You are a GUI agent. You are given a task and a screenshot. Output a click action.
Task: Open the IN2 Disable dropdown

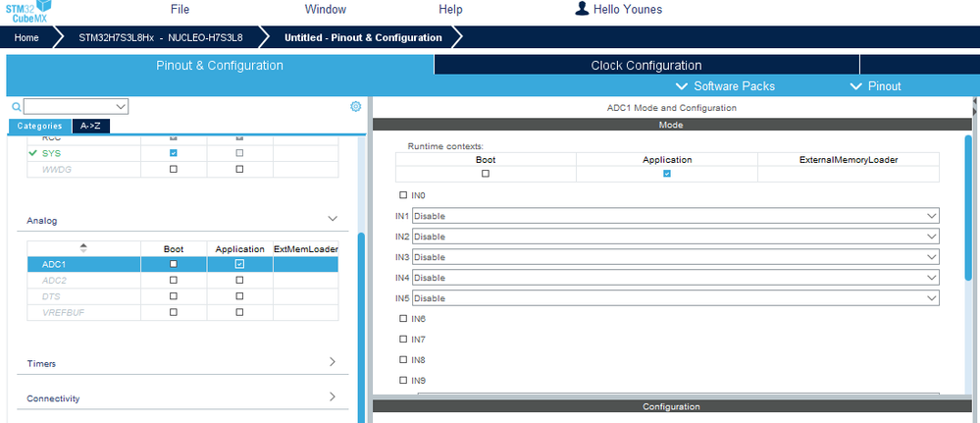coord(675,237)
